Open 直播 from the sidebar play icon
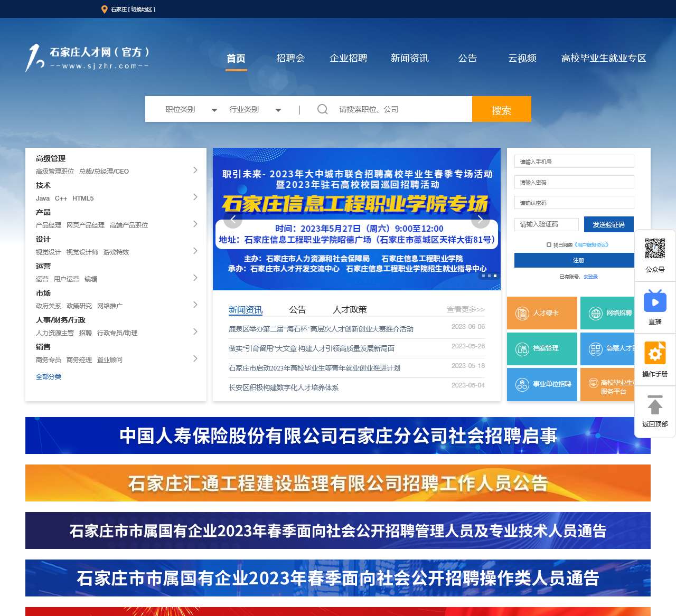Image resolution: width=676 pixels, height=616 pixels. pos(655,301)
